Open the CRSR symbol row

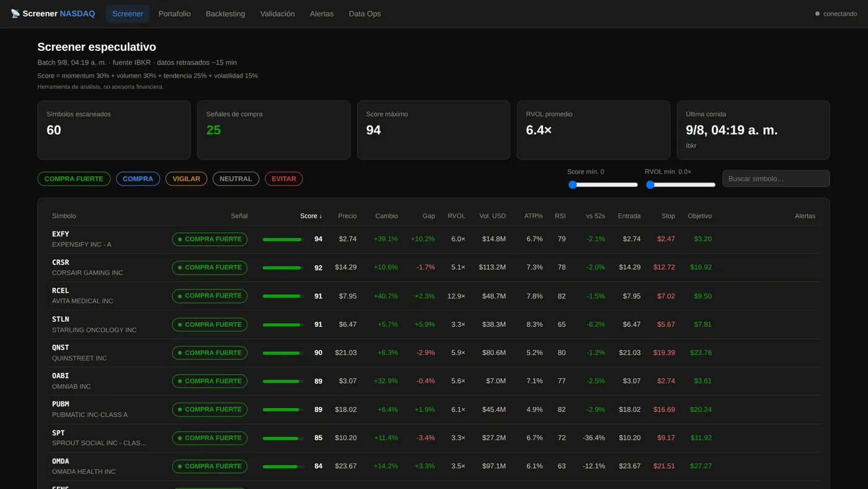pos(433,267)
